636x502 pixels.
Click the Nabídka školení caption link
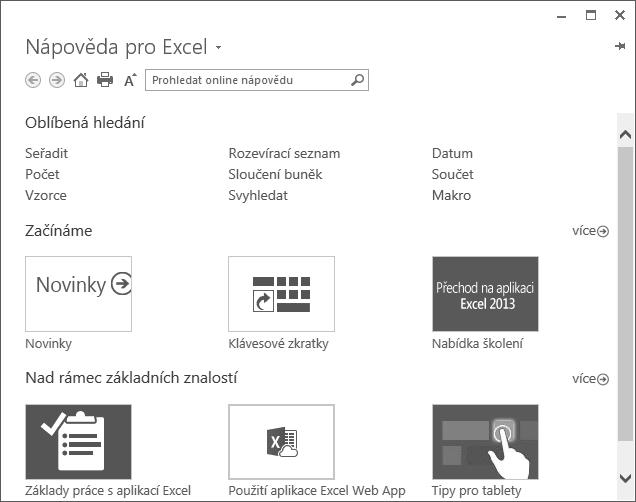coord(477,344)
